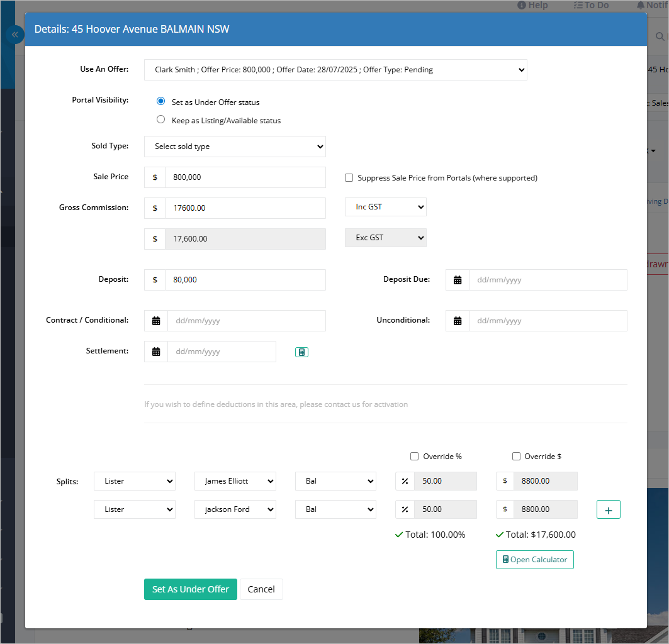Open the To Do menu item
The image size is (669, 644).
tap(592, 5)
